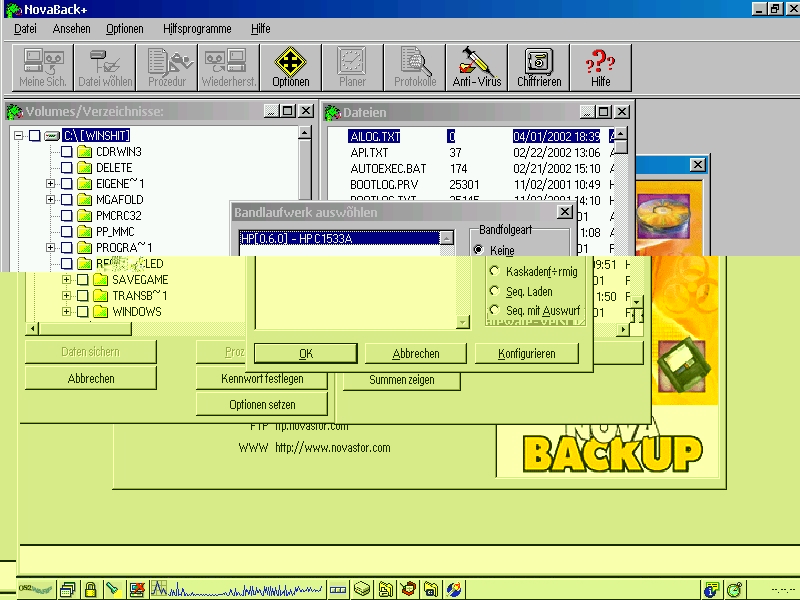Check the MGAFOLD folder checkbox
The height and width of the screenshot is (600, 800).
[x=66, y=199]
